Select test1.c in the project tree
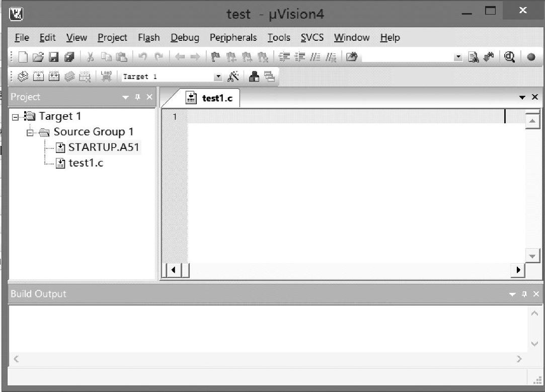The height and width of the screenshot is (392, 545). [86, 163]
